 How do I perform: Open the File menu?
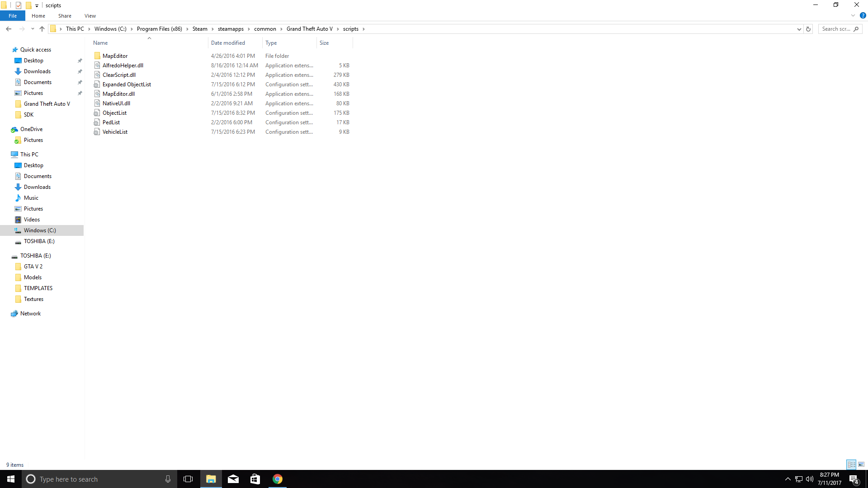click(13, 16)
